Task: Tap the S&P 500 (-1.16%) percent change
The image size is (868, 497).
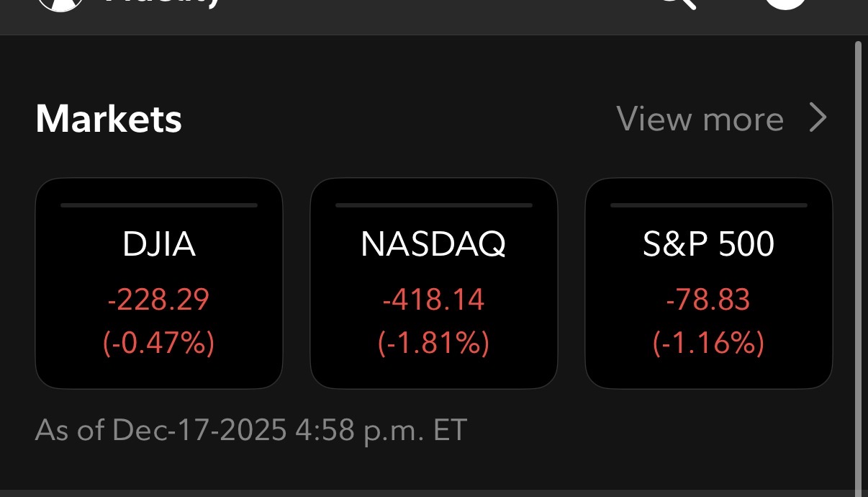Action: click(x=709, y=343)
